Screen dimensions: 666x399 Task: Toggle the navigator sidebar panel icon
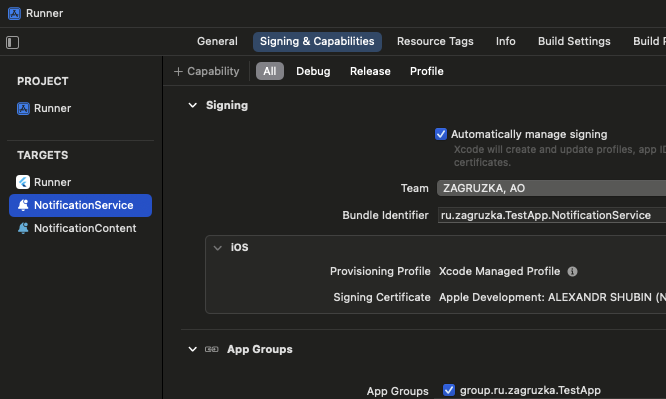coord(12,42)
